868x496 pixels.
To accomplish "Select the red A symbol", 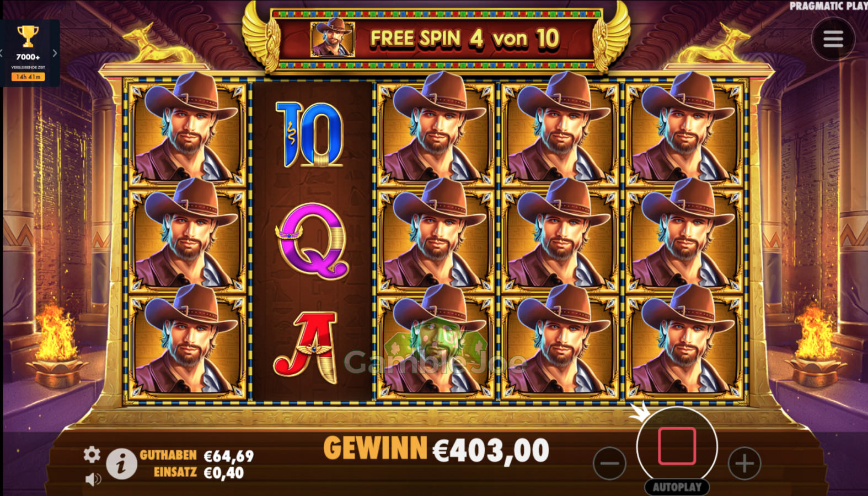I will (x=306, y=347).
